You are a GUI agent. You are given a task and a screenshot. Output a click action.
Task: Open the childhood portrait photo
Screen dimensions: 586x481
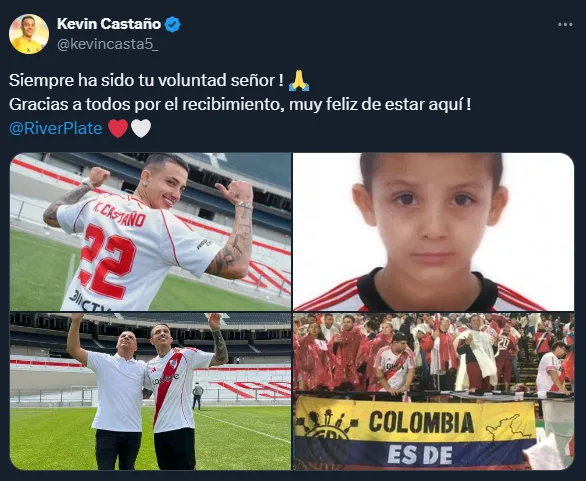pyautogui.click(x=434, y=232)
